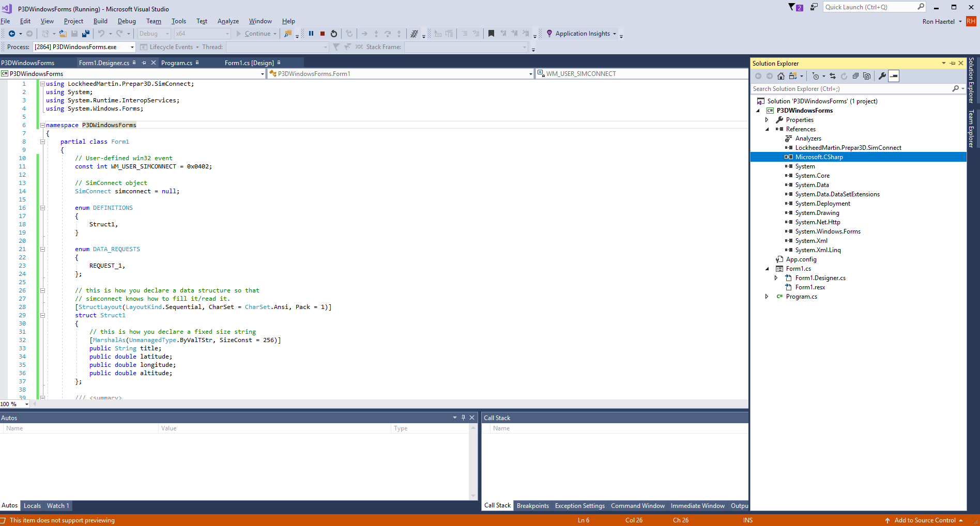Open the Build menu

coord(100,21)
